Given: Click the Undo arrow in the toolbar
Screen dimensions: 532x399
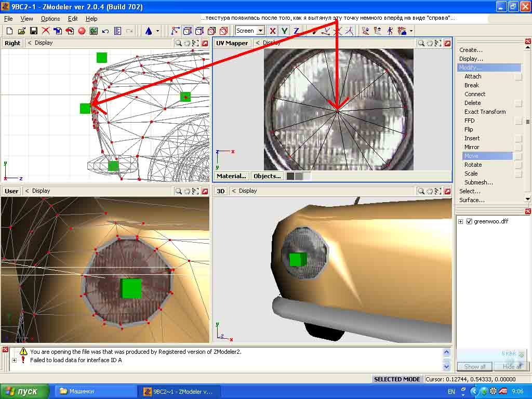Looking at the screenshot, I should coord(105,31).
